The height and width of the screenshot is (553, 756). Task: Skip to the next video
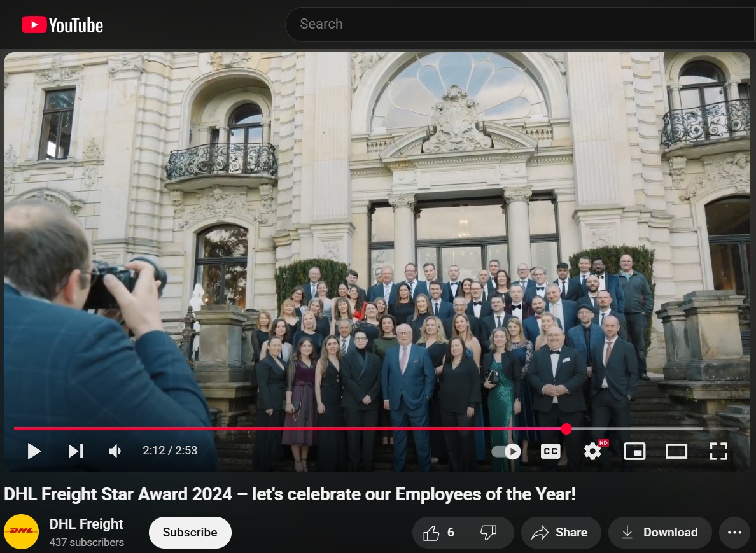[76, 451]
